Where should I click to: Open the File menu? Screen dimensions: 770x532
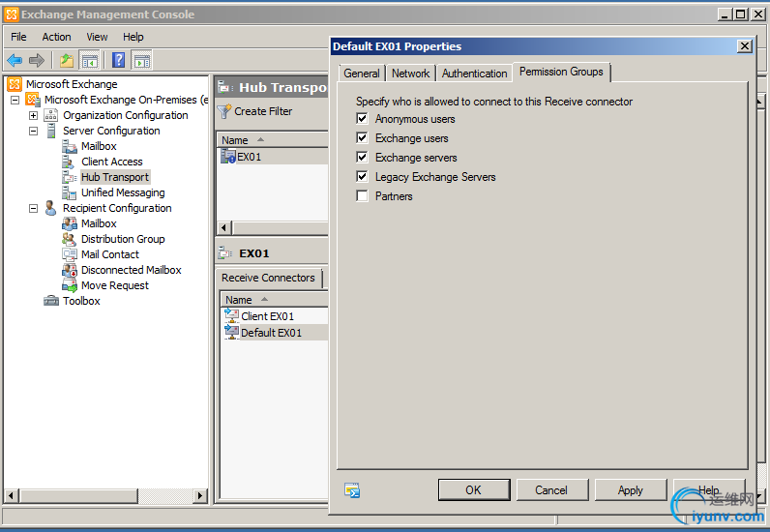(x=18, y=37)
